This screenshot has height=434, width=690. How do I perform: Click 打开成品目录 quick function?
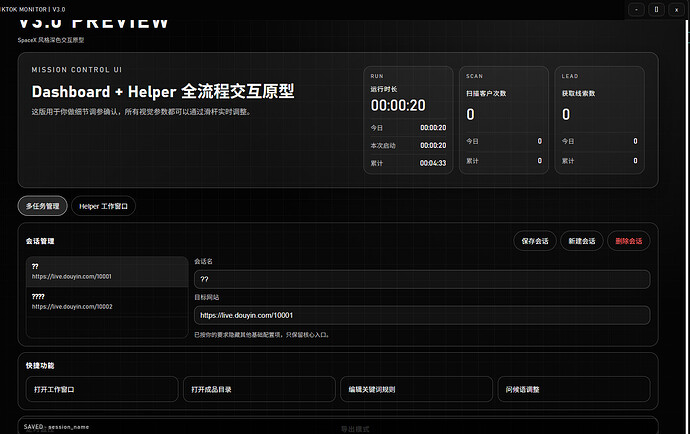(x=259, y=389)
